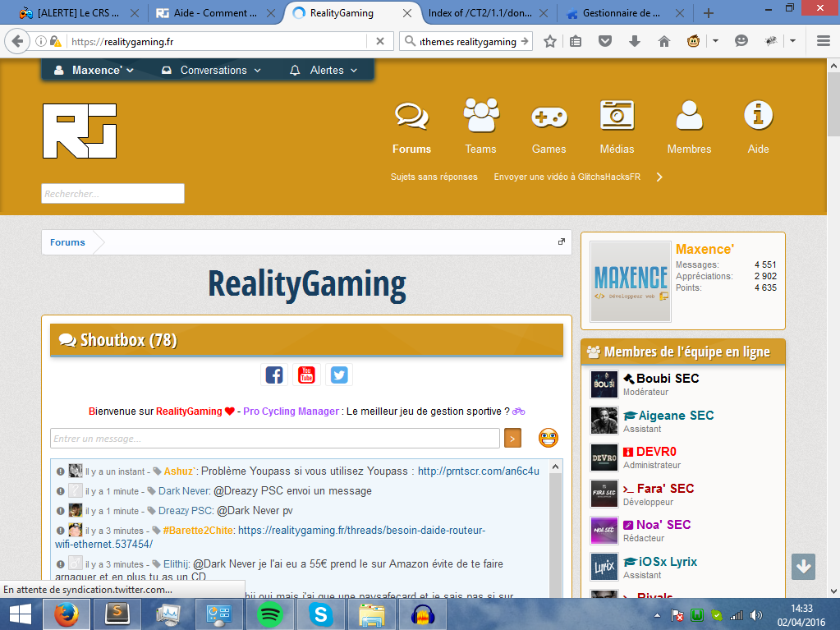This screenshot has width=840, height=630.
Task: Click the Maxence avatar thumbnail
Action: click(x=631, y=281)
